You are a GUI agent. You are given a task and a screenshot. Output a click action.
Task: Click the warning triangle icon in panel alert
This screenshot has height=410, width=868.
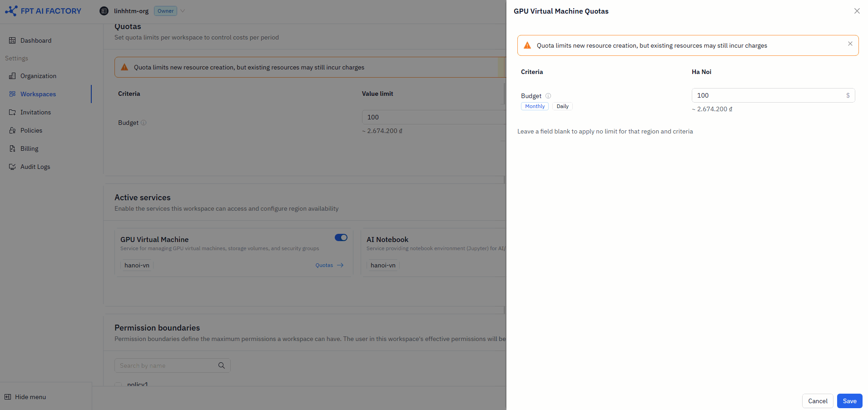pos(527,45)
